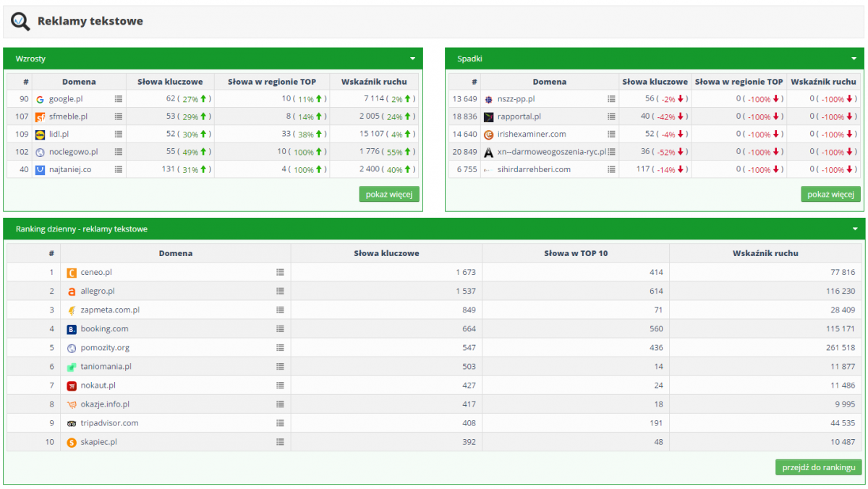Open the rapportal.pl link in Spadki
This screenshot has height=489, width=868.
point(519,116)
